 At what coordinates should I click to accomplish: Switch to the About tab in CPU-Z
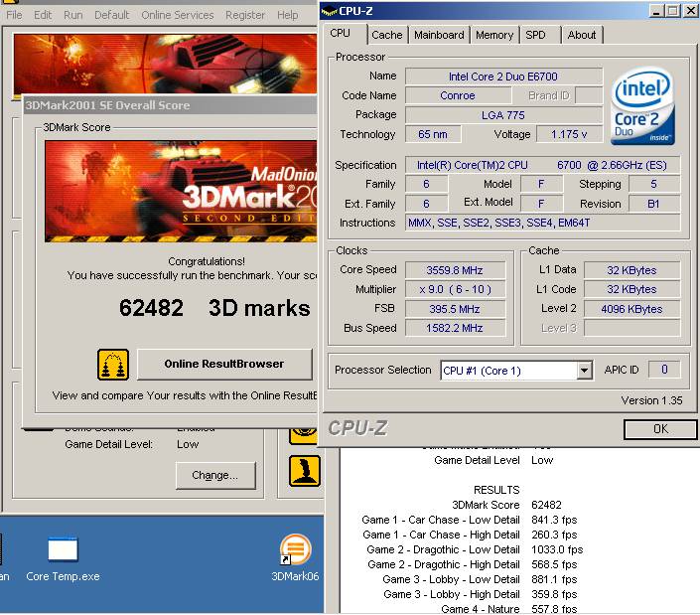point(582,35)
